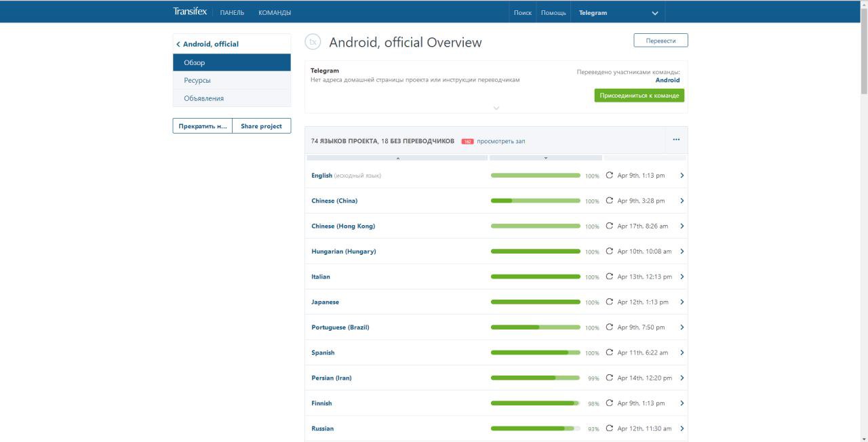Screen dimensions: 868x442
Task: Open Chinese (Hong Kong) language link
Action: tap(343, 226)
